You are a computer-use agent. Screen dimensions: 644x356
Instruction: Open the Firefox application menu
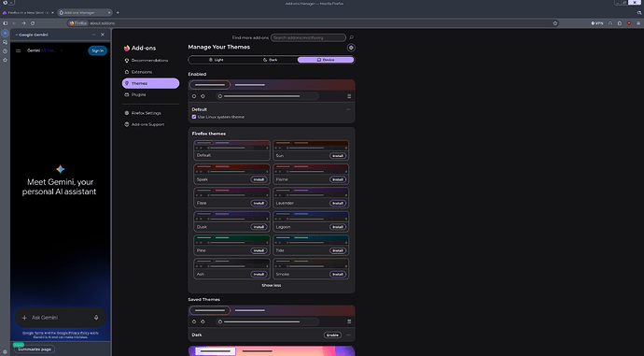(638, 23)
